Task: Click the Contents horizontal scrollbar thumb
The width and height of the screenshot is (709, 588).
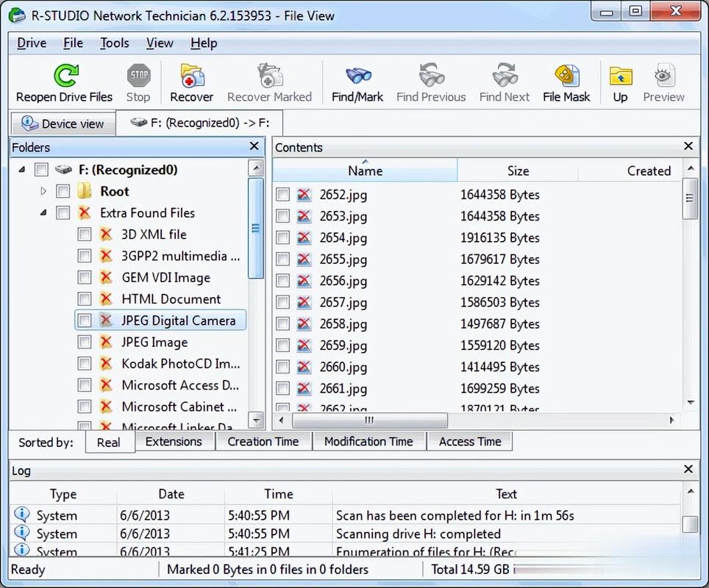Action: [x=370, y=420]
